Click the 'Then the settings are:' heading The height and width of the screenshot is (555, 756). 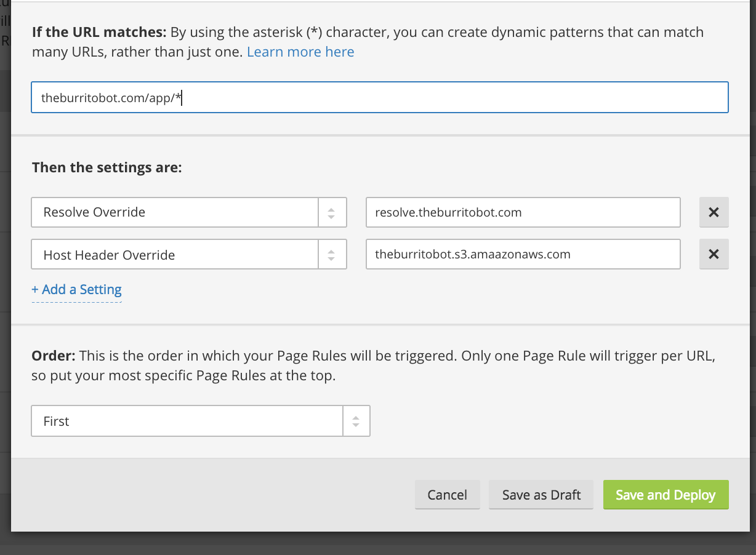pyautogui.click(x=107, y=167)
